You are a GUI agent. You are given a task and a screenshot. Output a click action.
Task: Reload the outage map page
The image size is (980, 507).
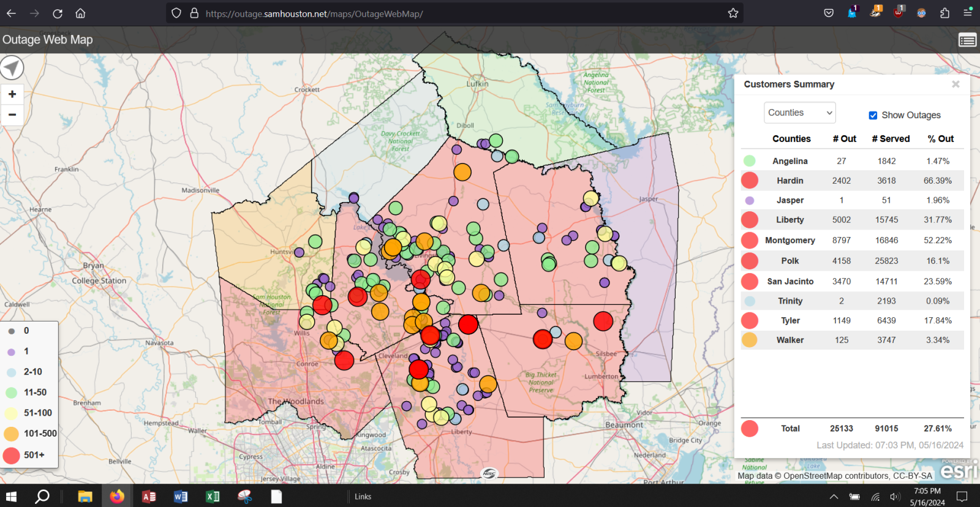click(58, 13)
